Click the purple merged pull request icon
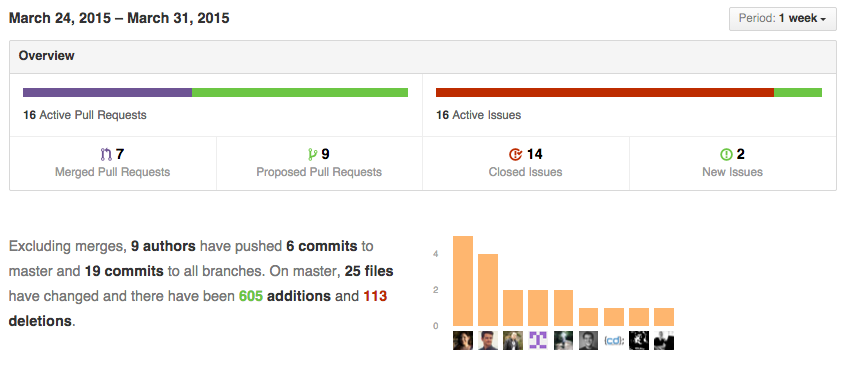This screenshot has width=853, height=367. [106, 155]
